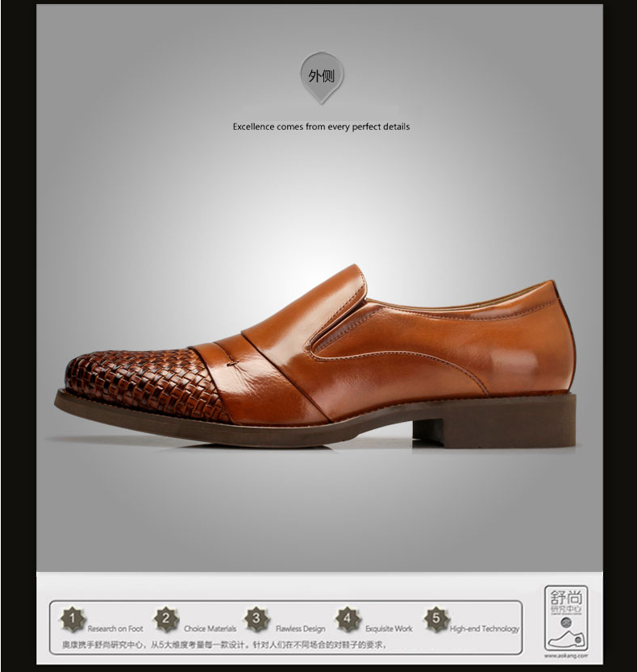Image resolution: width=637 pixels, height=672 pixels.
Task: Click the Chinese description line starting 奥康携手
Action: 224,645
